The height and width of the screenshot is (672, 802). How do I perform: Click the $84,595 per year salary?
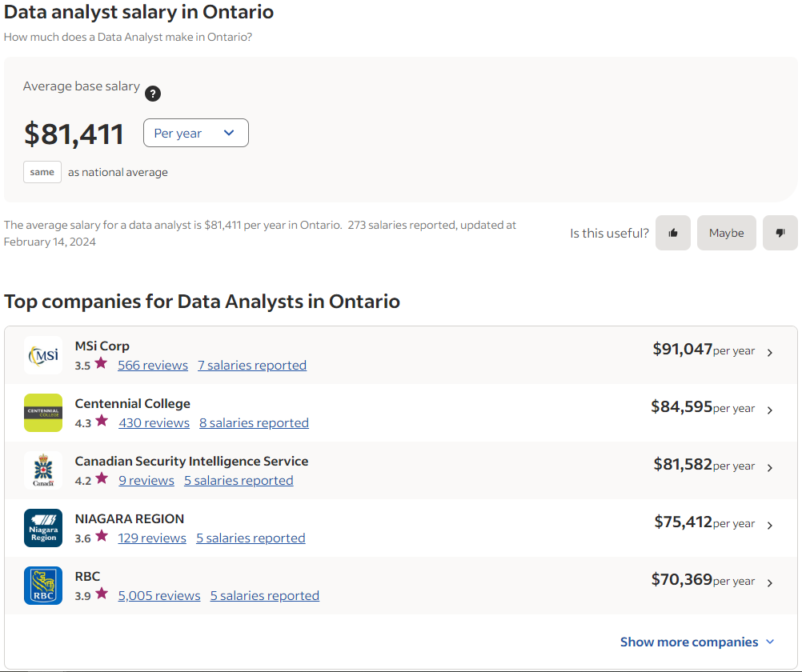coord(703,407)
